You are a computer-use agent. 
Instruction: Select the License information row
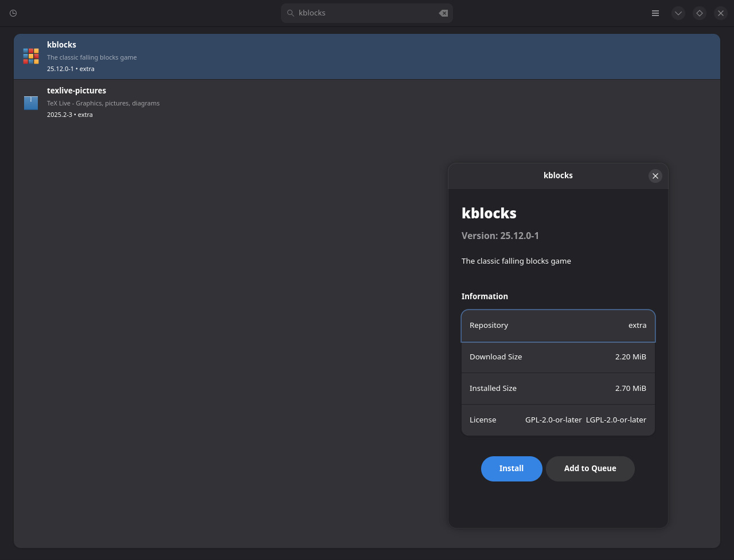point(558,420)
